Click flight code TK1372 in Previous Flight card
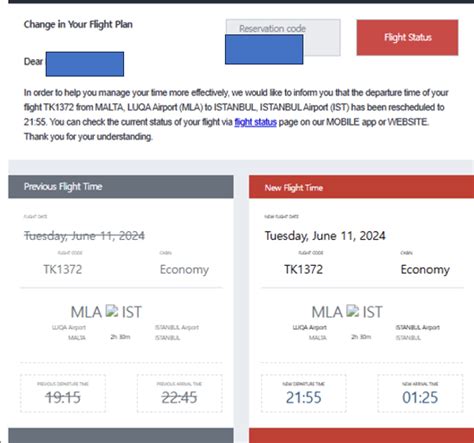Viewport: 474px width, 443px height. click(x=63, y=269)
